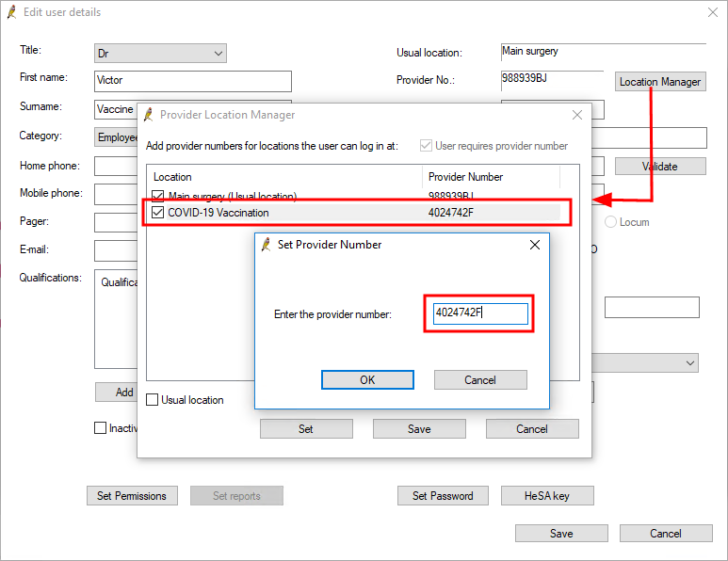728x561 pixels.
Task: Open the HeSA key button
Action: tap(547, 495)
